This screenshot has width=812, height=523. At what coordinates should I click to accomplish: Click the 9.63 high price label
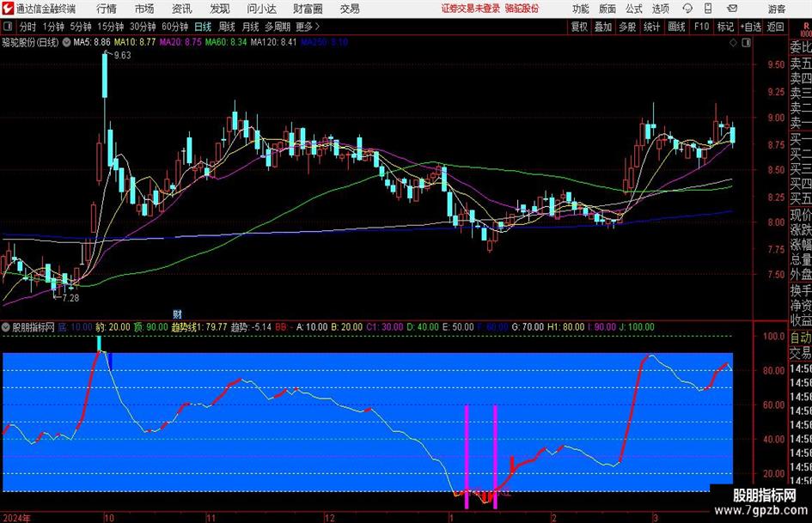pos(123,56)
